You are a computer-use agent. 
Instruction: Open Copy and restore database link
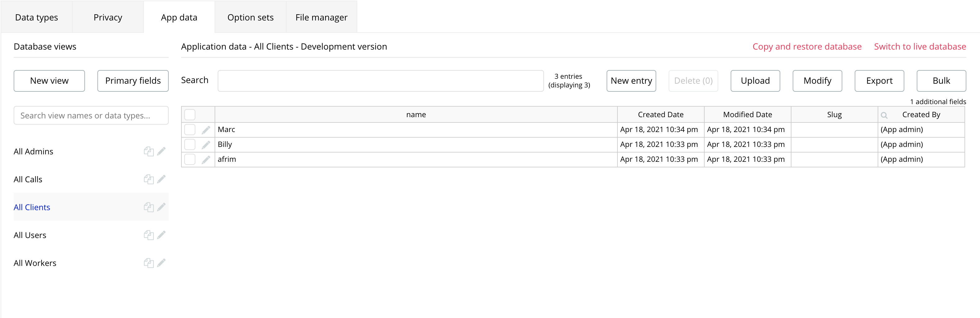point(807,46)
